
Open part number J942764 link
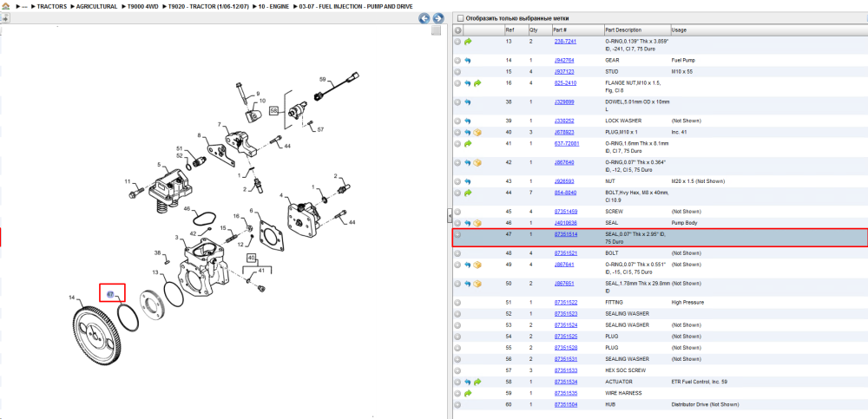click(x=564, y=61)
